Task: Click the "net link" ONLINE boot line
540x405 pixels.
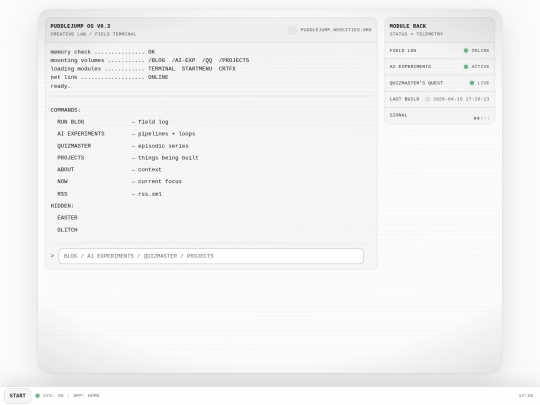Action: coord(109,77)
